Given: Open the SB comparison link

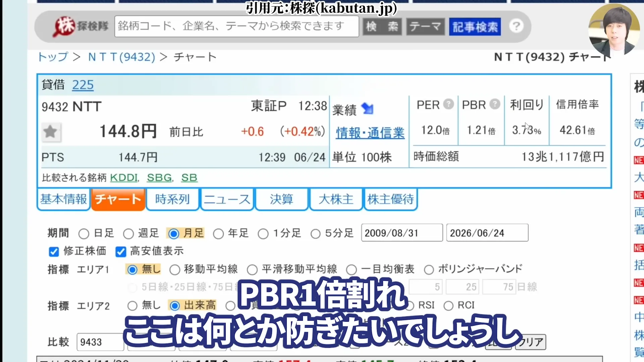Looking at the screenshot, I should click(x=190, y=178).
